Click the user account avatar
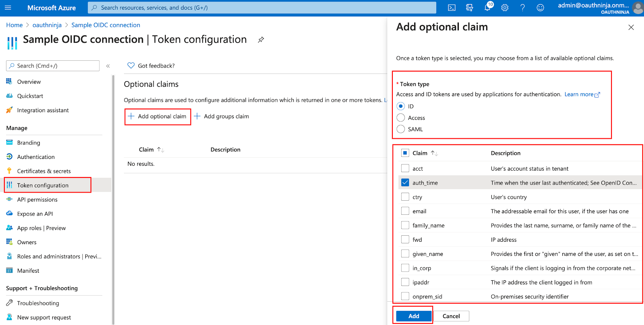The image size is (644, 325). pyautogui.click(x=638, y=8)
